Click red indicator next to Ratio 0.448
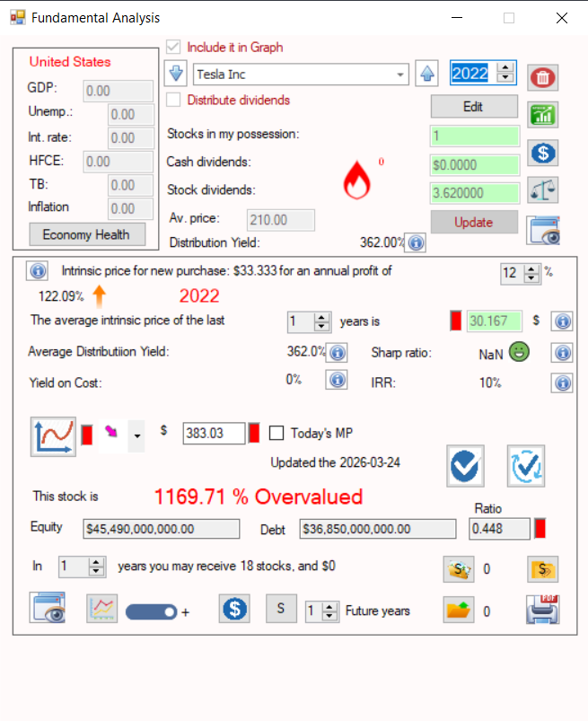The height and width of the screenshot is (721, 588). point(540,529)
